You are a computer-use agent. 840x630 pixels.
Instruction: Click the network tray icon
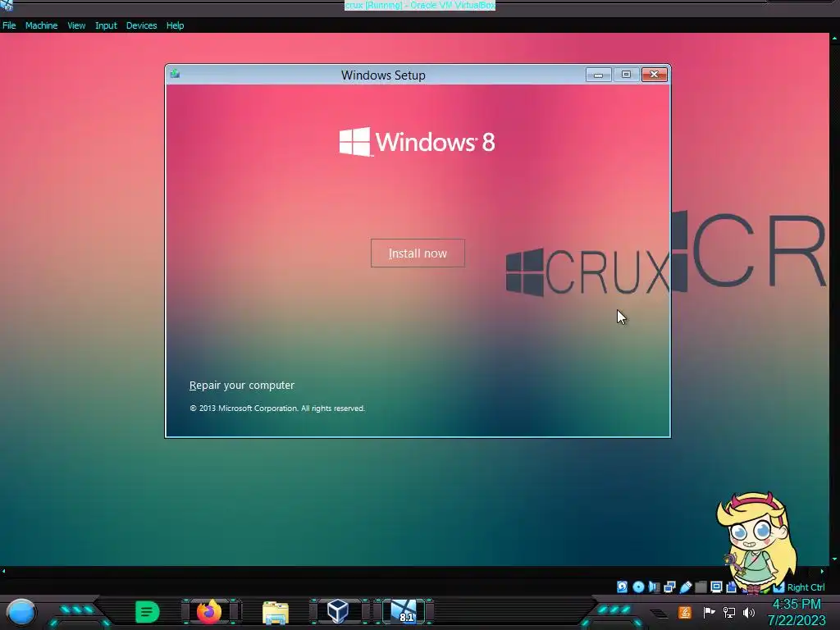tap(729, 612)
